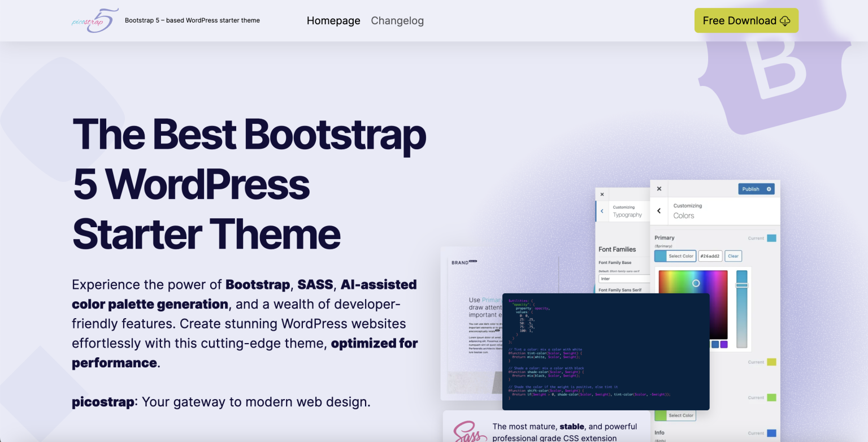Clear the Primary color with the Clear button
Viewport: 868px width, 442px height.
(733, 255)
